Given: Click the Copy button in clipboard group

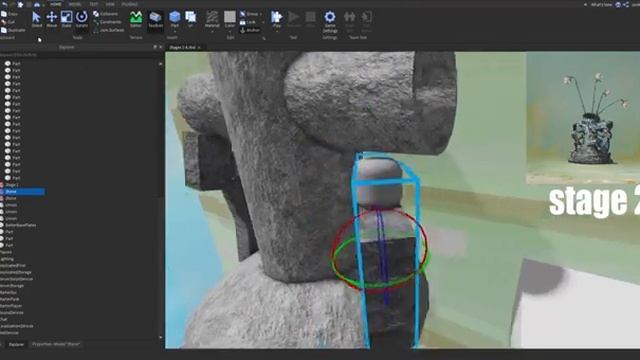Looking at the screenshot, I should point(10,14).
